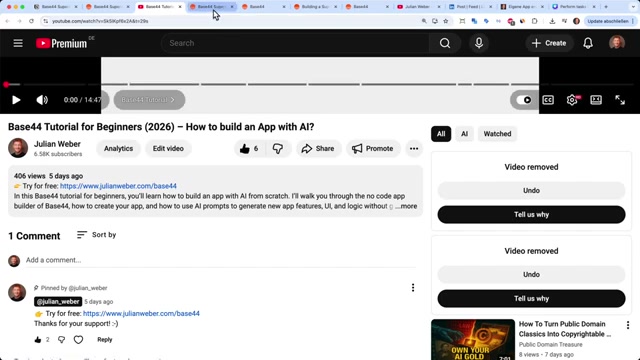The height and width of the screenshot is (360, 640).
Task: Open browser downloads icon
Action: click(552, 21)
